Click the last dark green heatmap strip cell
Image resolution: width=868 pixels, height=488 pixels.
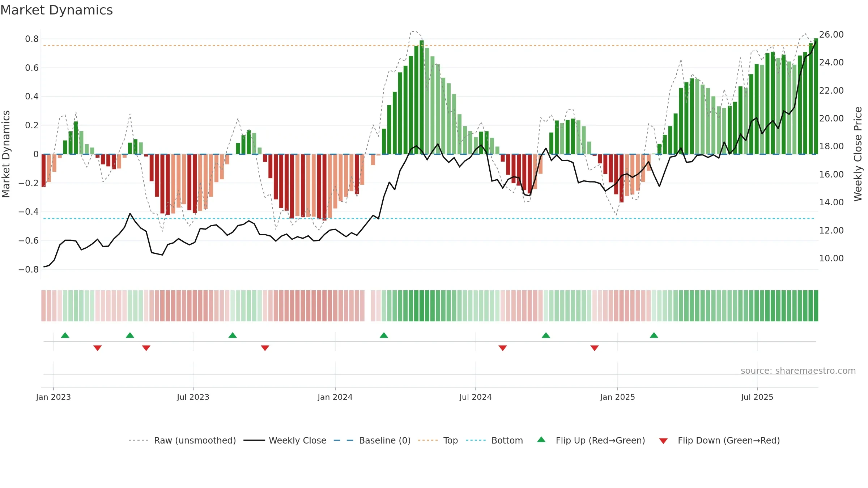click(816, 306)
